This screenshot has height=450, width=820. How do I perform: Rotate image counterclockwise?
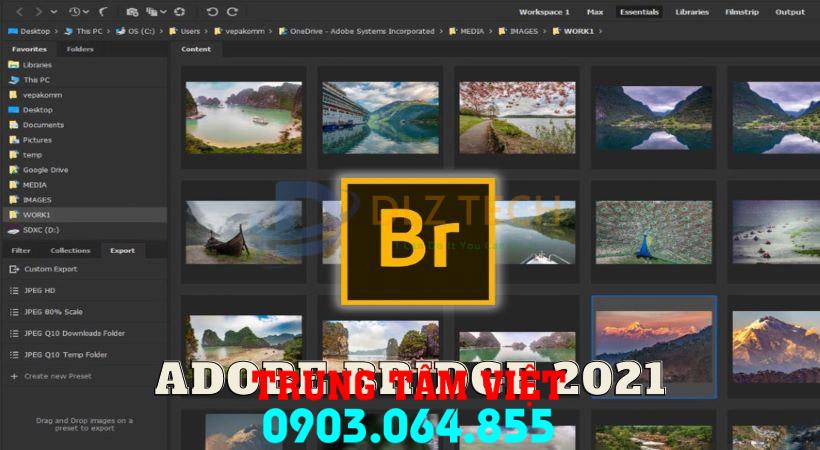[212, 12]
